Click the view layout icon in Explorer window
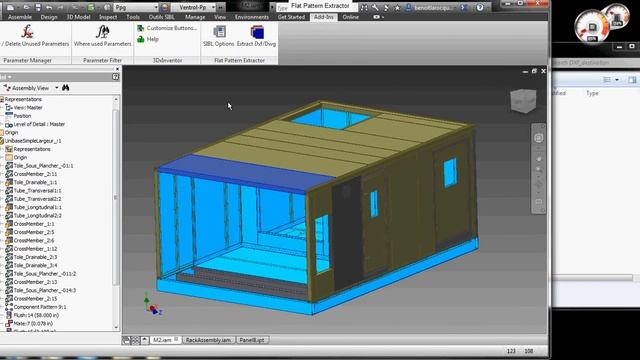 pyautogui.click(x=607, y=80)
